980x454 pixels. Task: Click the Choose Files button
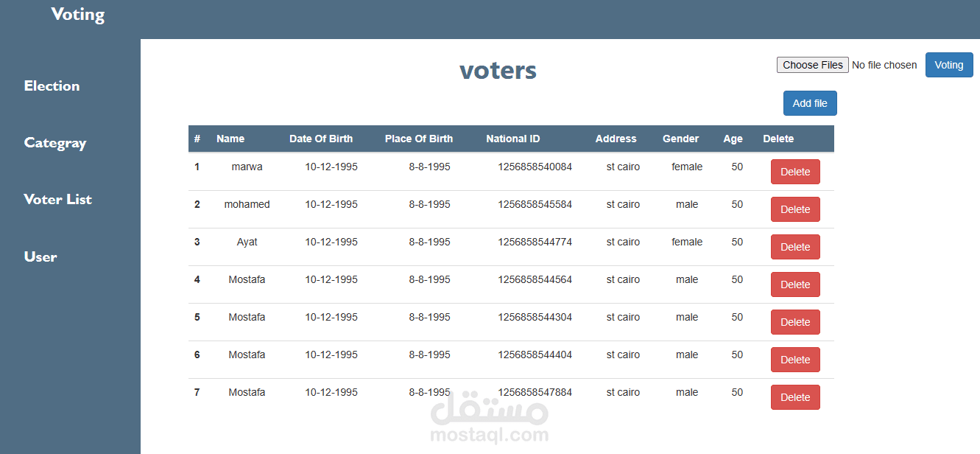[x=812, y=65]
